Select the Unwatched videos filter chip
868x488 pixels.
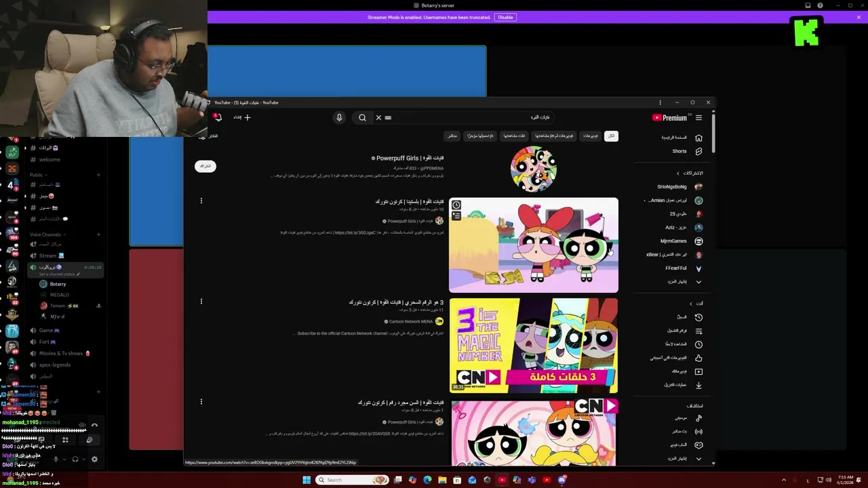tap(554, 136)
